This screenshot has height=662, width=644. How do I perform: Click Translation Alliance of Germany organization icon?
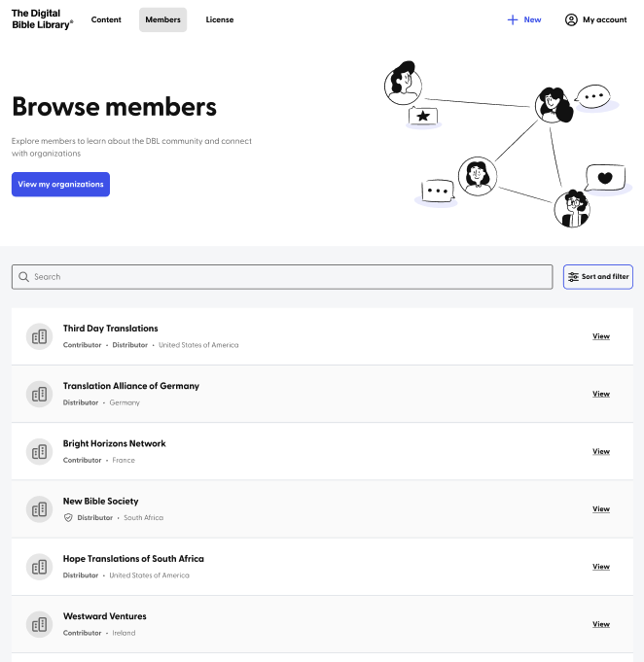tap(39, 395)
